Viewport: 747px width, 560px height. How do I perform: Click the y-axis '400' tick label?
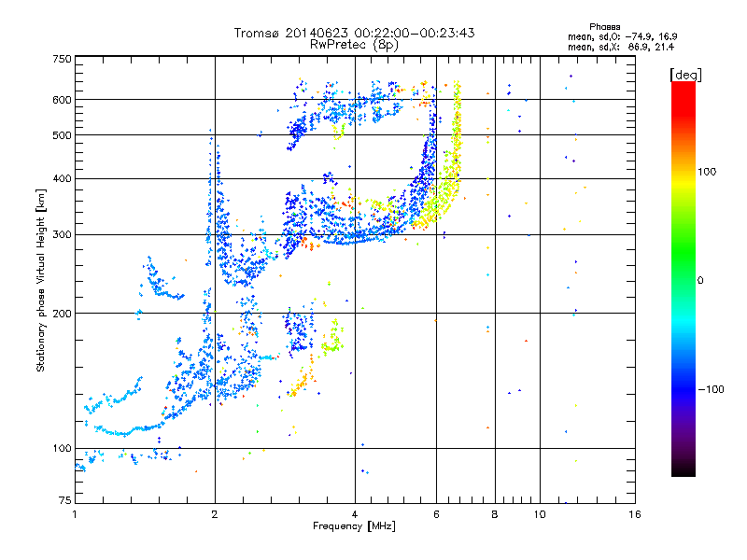pyautogui.click(x=62, y=178)
